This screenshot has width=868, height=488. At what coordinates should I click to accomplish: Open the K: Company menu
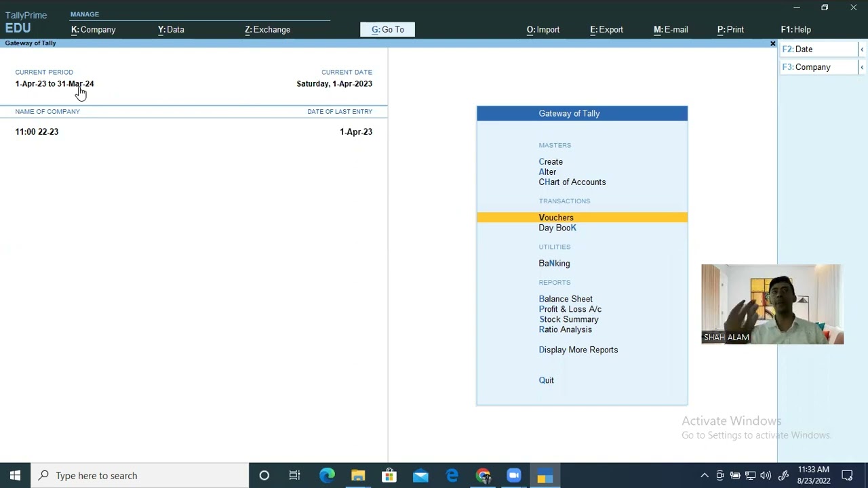[x=94, y=30]
